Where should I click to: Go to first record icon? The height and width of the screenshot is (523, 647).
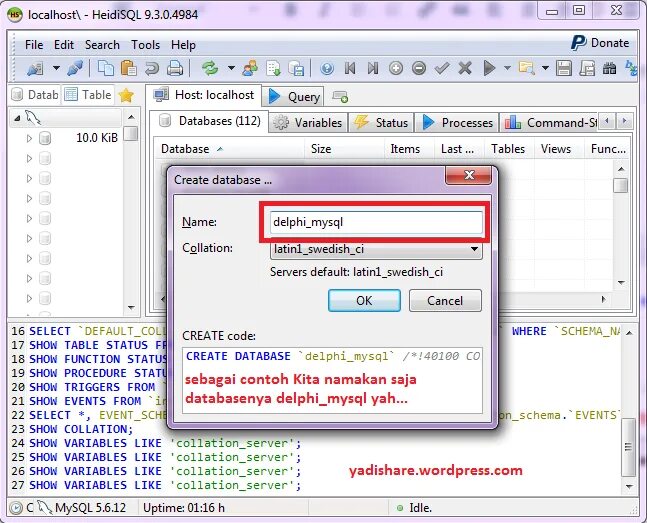tap(350, 68)
